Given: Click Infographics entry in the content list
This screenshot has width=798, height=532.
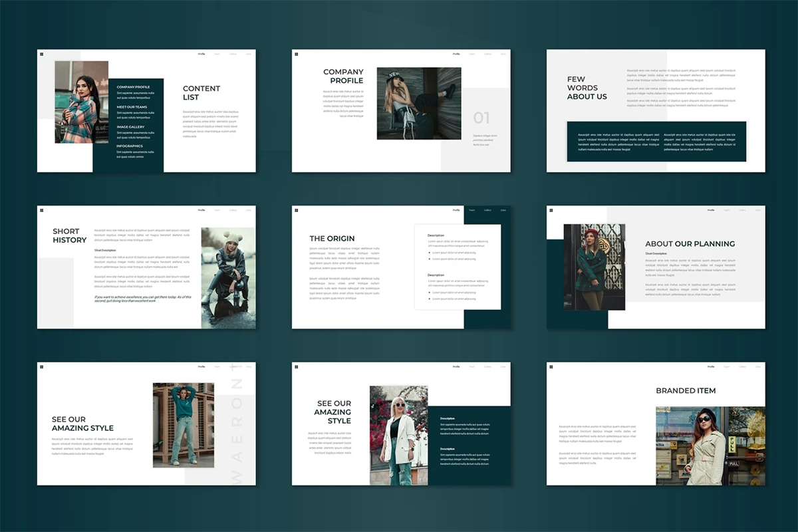Looking at the screenshot, I should 130,146.
